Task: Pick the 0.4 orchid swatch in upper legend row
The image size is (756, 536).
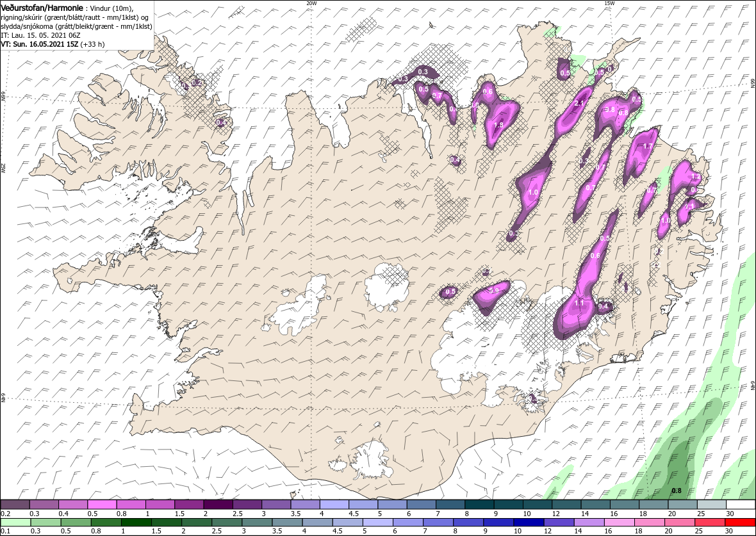Action: pyautogui.click(x=73, y=504)
